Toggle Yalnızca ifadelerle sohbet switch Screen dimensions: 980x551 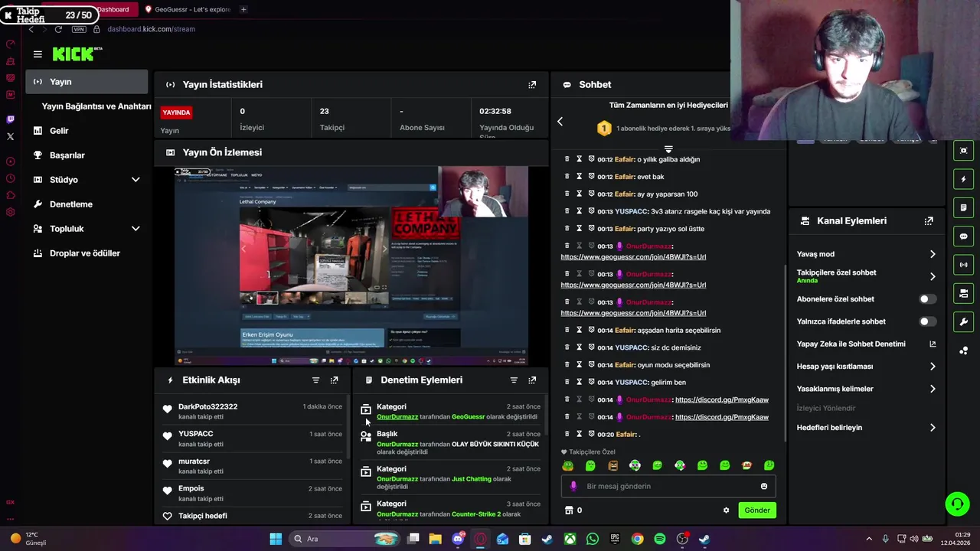click(926, 321)
